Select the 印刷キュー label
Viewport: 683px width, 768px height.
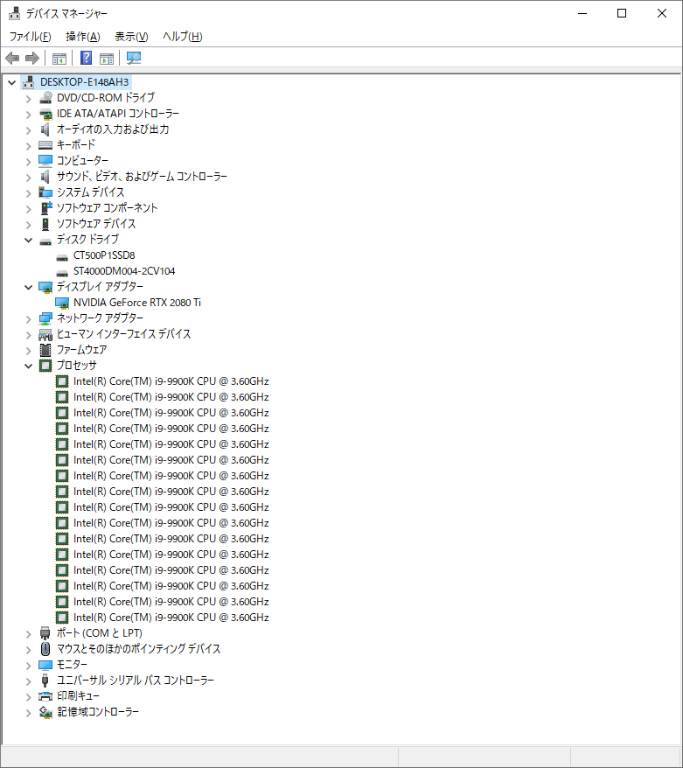click(x=78, y=696)
